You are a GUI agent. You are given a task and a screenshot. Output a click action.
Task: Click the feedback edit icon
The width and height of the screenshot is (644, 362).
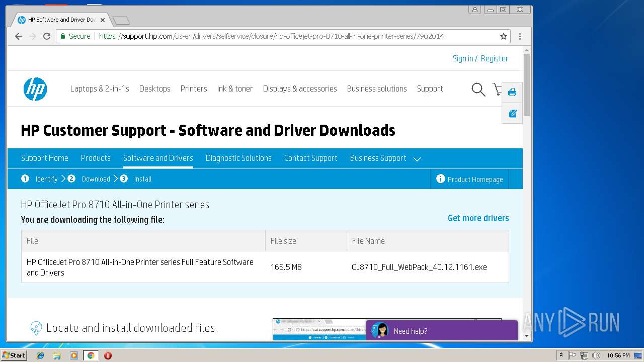tap(513, 114)
